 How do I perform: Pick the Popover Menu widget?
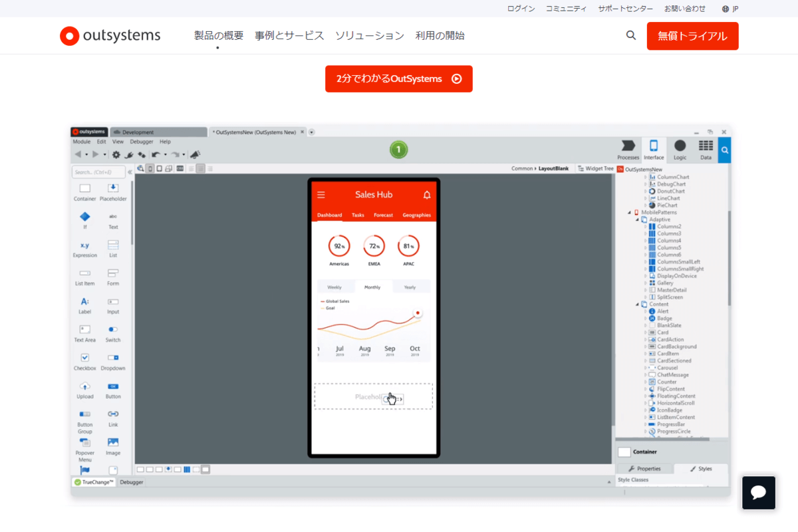click(x=85, y=450)
